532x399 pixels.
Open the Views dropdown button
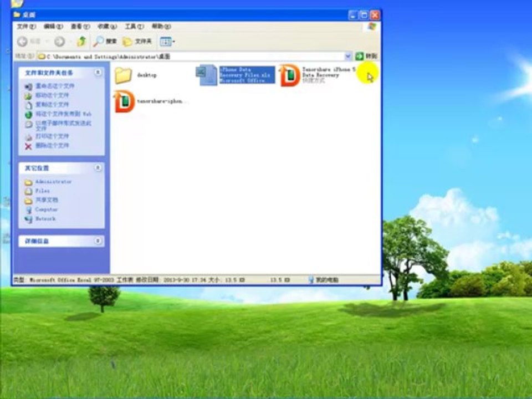(167, 42)
